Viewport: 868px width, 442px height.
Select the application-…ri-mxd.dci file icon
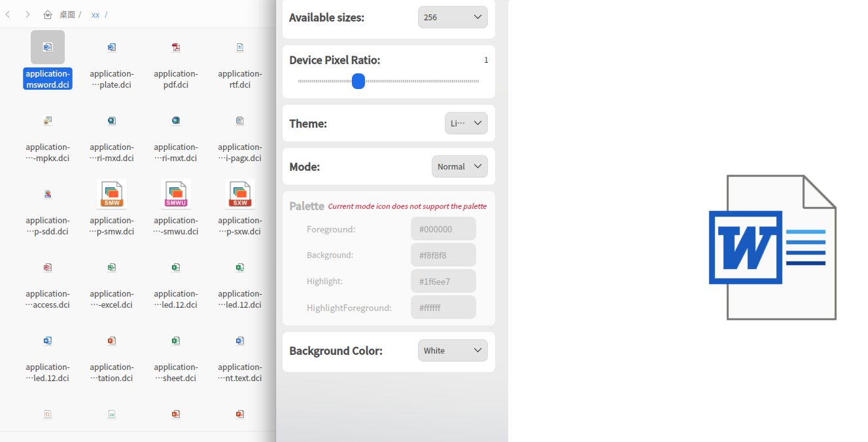click(112, 120)
